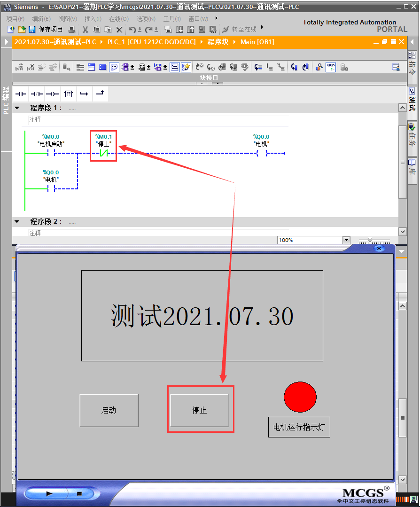Collapse 程序段 1 network
The image size is (420, 507).
(x=17, y=108)
